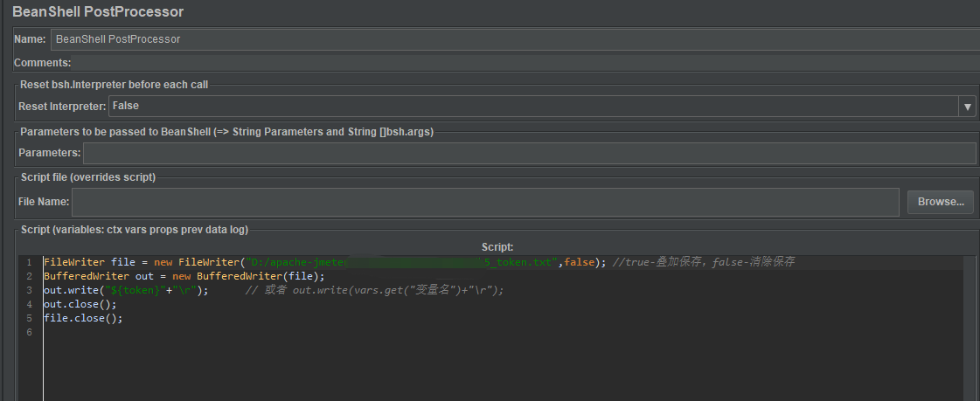Open the Reset Interpreter dropdown arrow
980x401 pixels.
[968, 107]
